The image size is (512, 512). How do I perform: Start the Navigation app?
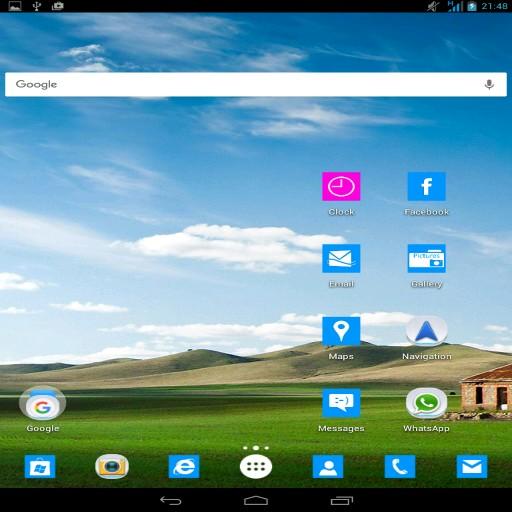[x=426, y=331]
